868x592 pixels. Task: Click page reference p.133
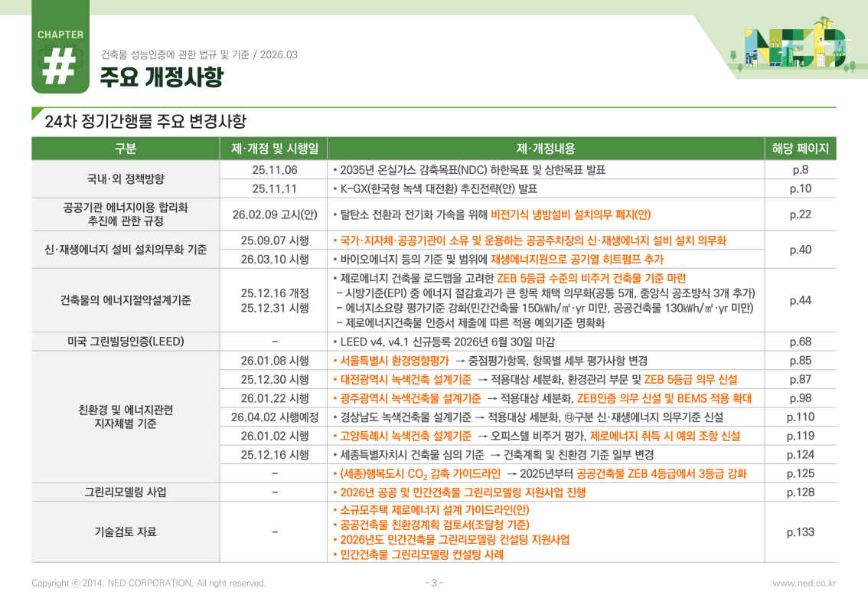point(800,531)
